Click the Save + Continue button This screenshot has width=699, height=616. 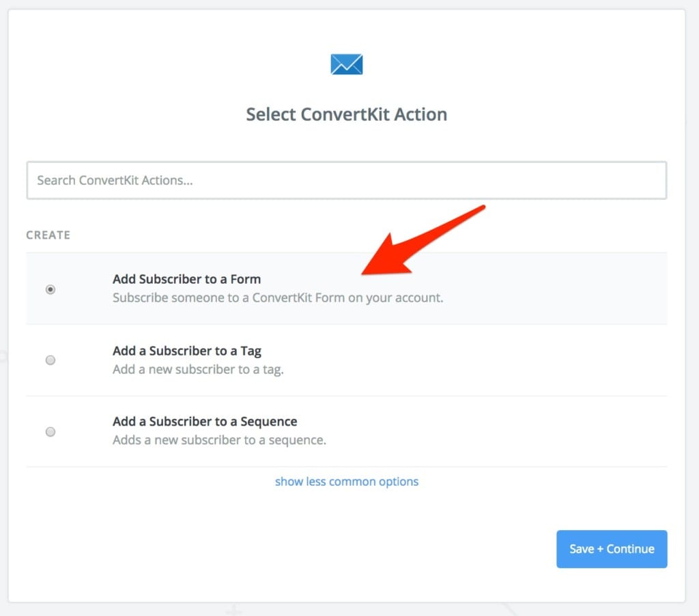tap(612, 548)
